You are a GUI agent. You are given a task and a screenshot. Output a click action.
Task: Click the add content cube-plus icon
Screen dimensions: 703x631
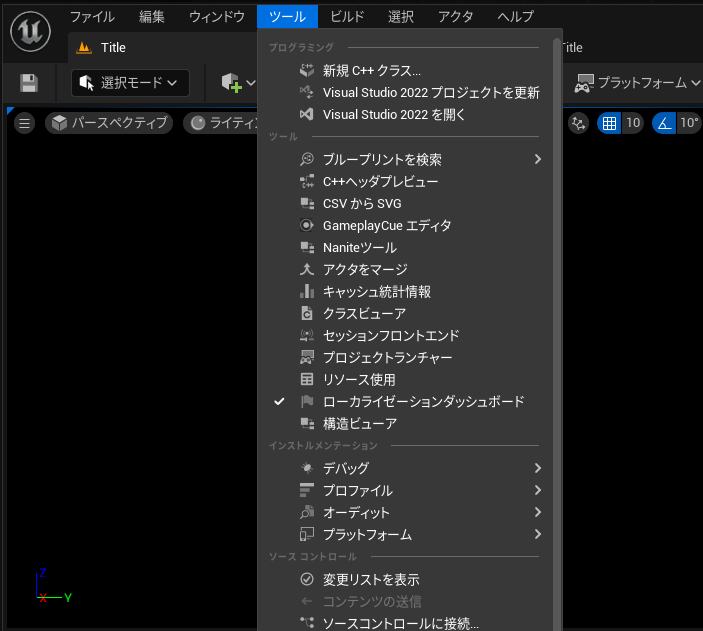[x=232, y=83]
